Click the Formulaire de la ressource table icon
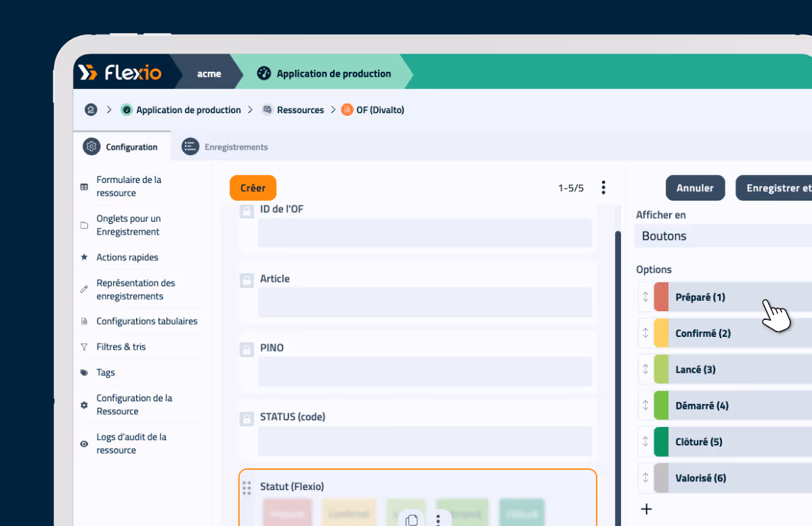Image resolution: width=812 pixels, height=526 pixels. [84, 186]
